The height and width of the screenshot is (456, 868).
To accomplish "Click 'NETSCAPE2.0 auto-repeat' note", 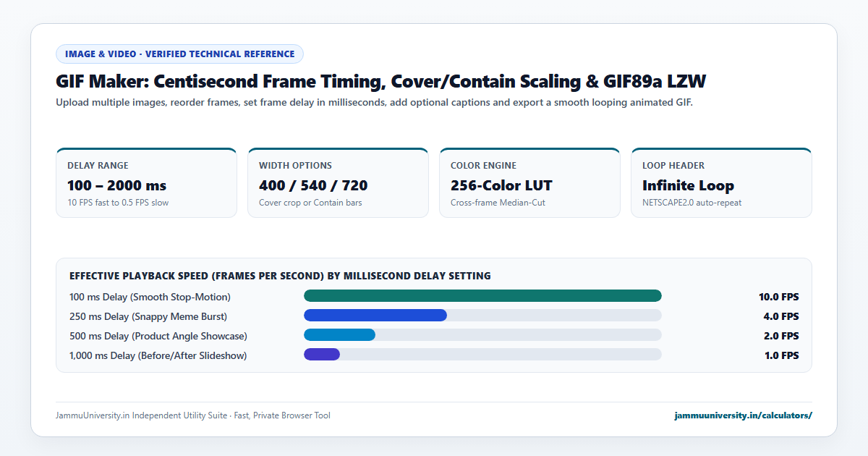I will [x=692, y=203].
